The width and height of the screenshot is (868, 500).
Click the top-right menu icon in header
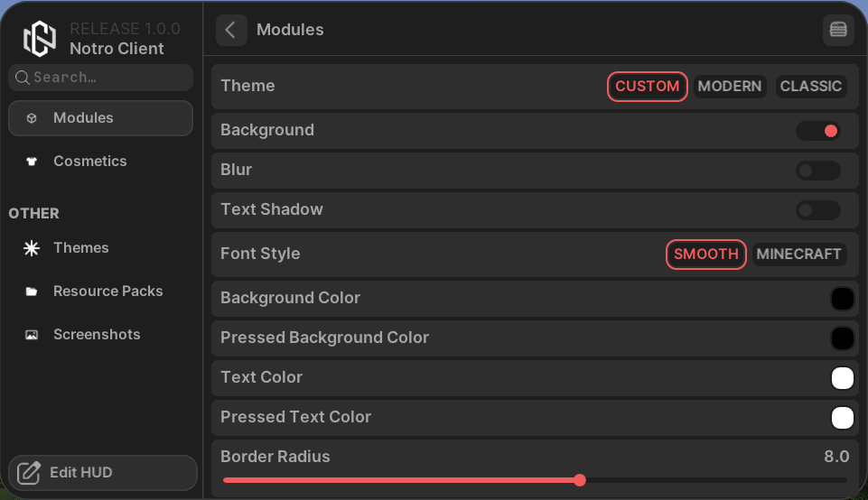coord(838,30)
